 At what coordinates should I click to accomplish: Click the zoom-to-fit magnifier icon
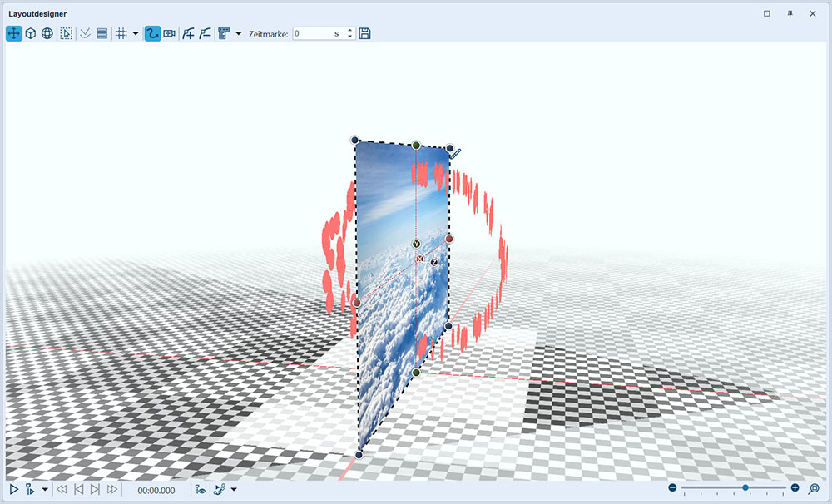[x=814, y=489]
